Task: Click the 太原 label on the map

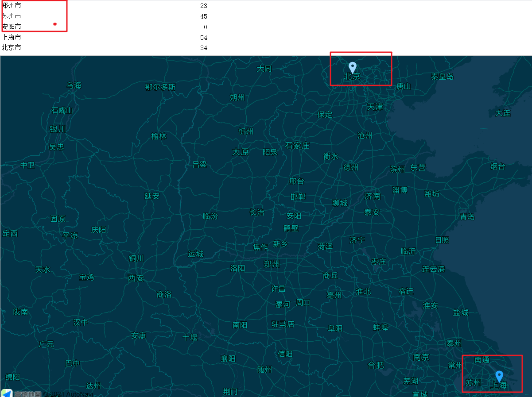Action: tap(241, 152)
